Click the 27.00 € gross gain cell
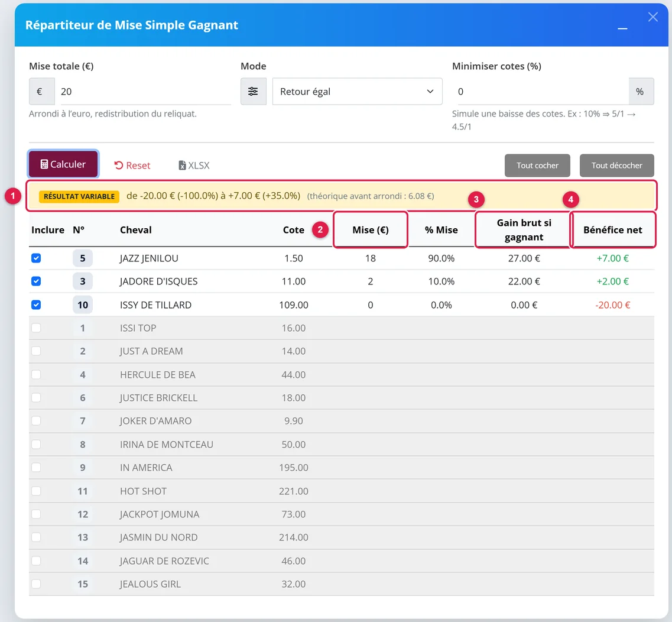Image resolution: width=672 pixels, height=622 pixels. pos(524,258)
